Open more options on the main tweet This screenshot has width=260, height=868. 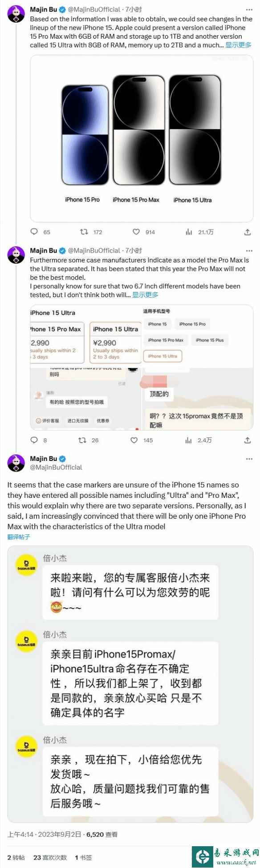pyautogui.click(x=249, y=459)
